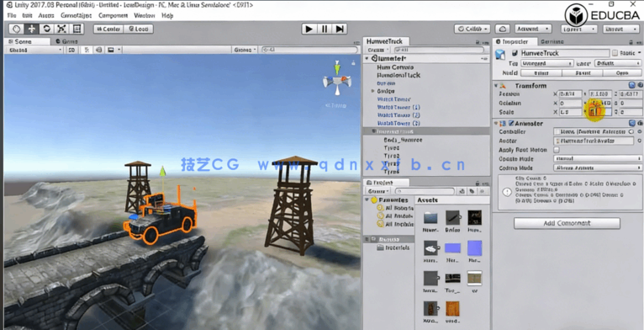Click the Project save search star icon
This screenshot has height=330, width=644.
point(483,191)
